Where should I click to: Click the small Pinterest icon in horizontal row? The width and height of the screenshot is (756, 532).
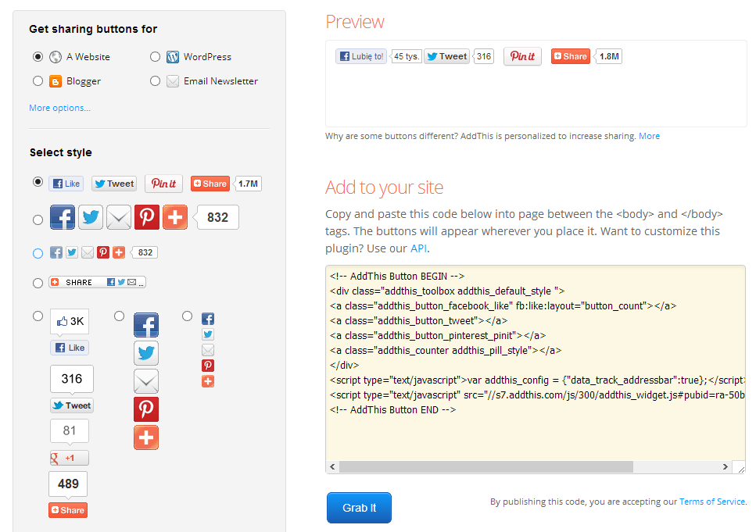pos(103,252)
